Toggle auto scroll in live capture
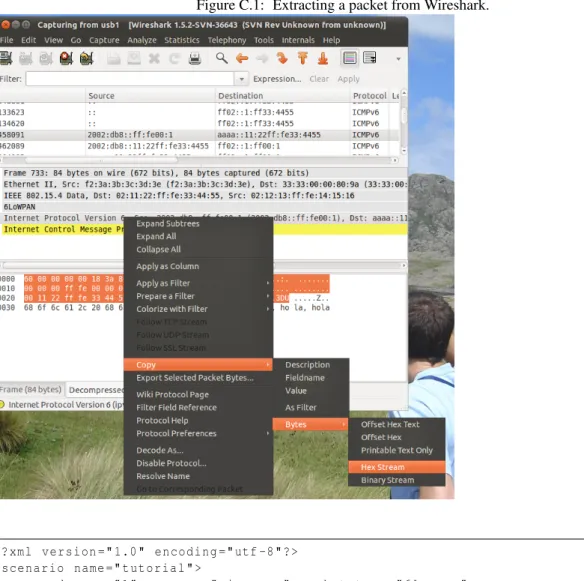The height and width of the screenshot is (581, 584). tap(370, 58)
